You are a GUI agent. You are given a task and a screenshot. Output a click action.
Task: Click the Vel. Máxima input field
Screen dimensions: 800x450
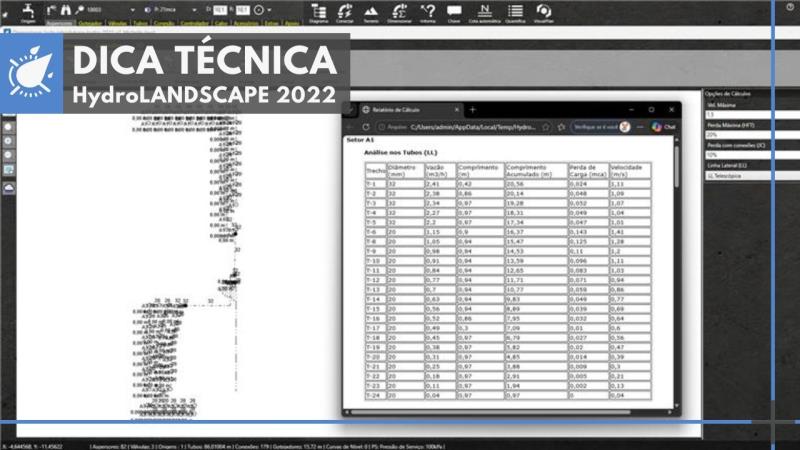pos(753,115)
